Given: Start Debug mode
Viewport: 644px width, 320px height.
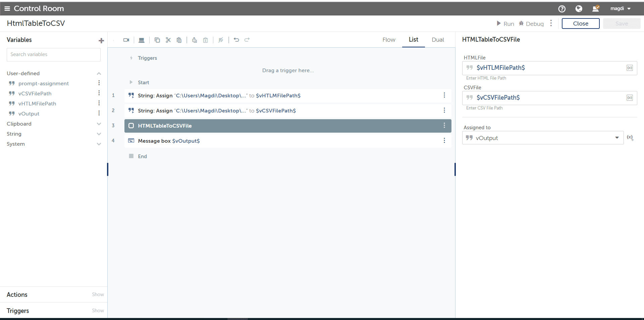Looking at the screenshot, I should [531, 24].
